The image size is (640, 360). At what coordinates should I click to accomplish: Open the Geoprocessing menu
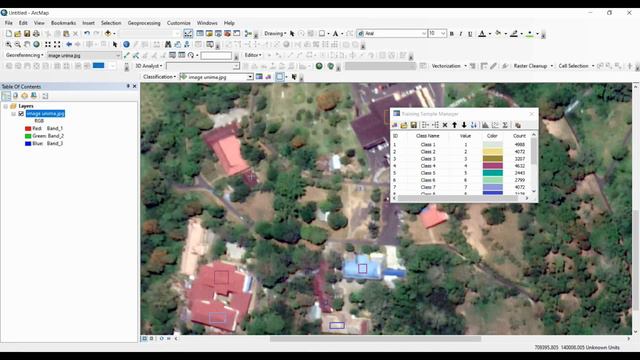[144, 23]
